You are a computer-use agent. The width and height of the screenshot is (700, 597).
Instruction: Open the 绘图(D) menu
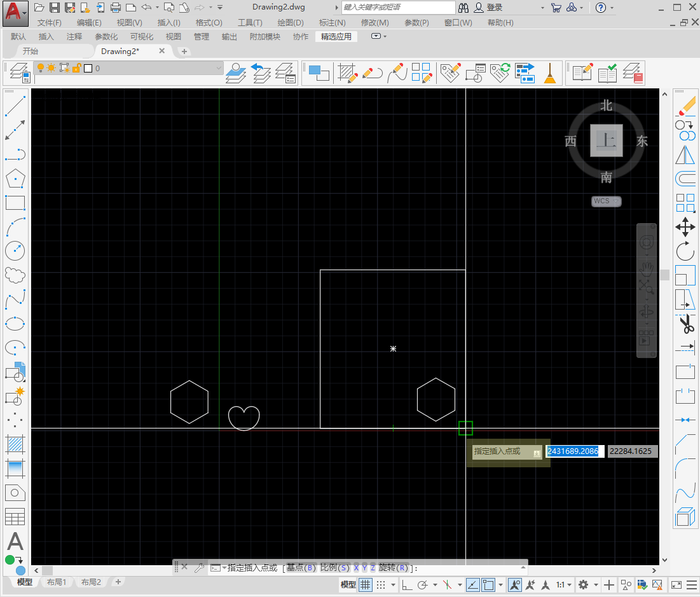pyautogui.click(x=291, y=23)
